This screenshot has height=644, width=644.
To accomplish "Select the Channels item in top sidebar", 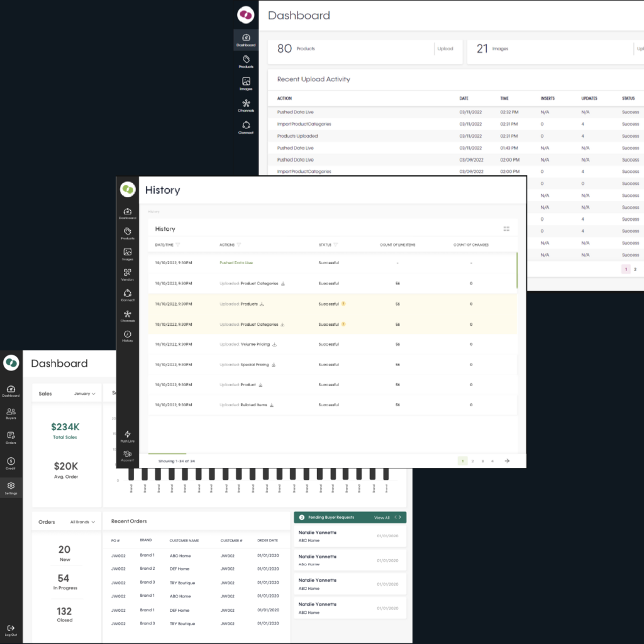I will pyautogui.click(x=246, y=104).
